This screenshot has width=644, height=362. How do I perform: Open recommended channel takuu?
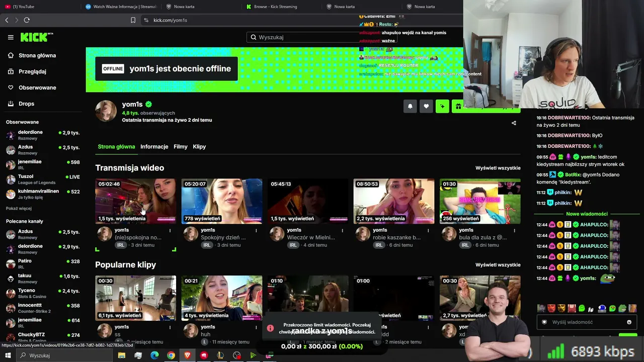click(43, 278)
